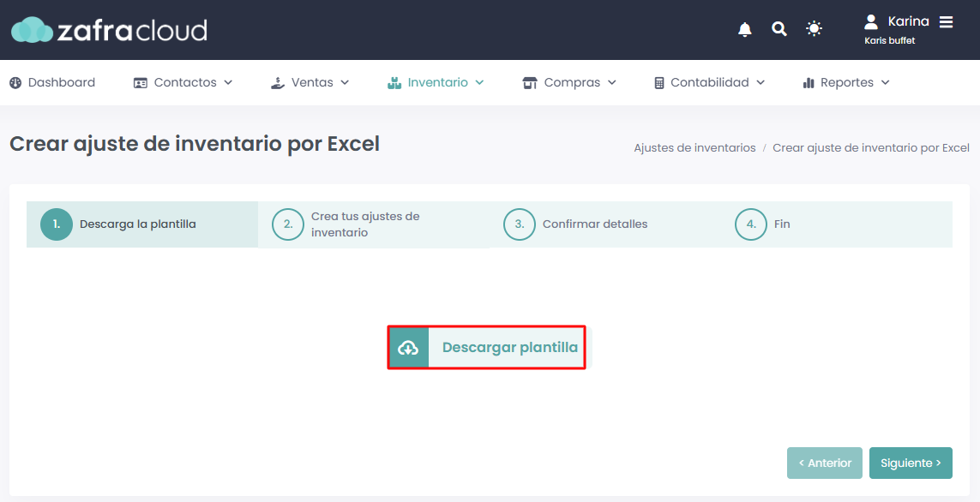Open the Contactos menu label
The image size is (980, 502).
[185, 82]
